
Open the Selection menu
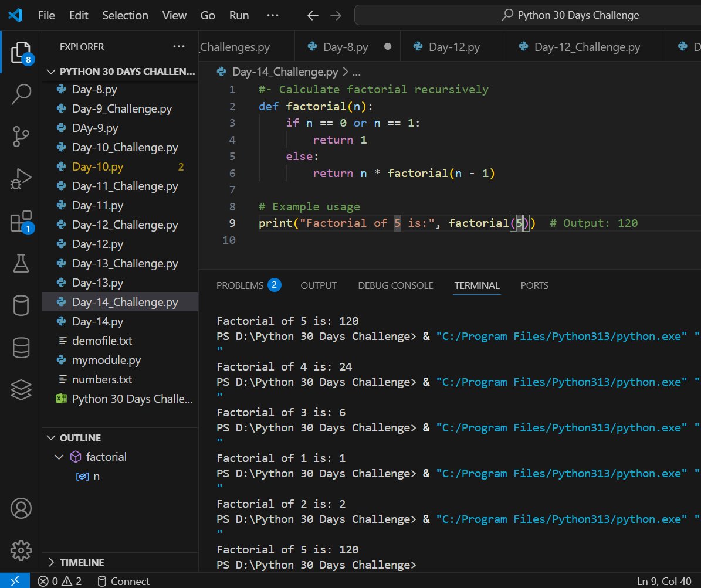click(125, 15)
